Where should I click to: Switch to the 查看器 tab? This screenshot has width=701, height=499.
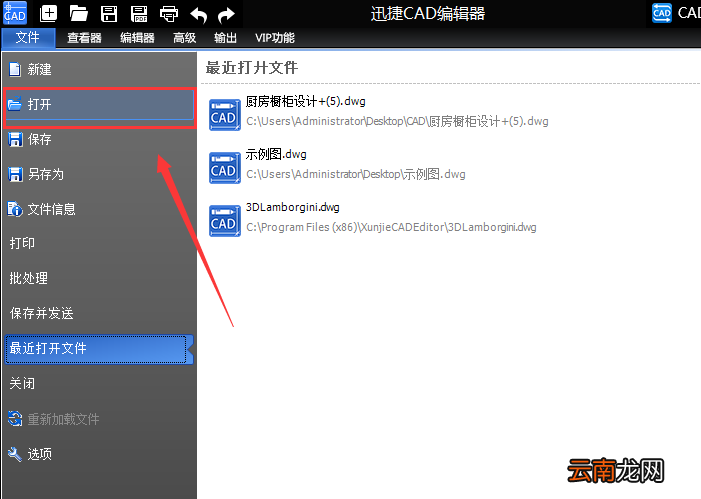coord(84,38)
